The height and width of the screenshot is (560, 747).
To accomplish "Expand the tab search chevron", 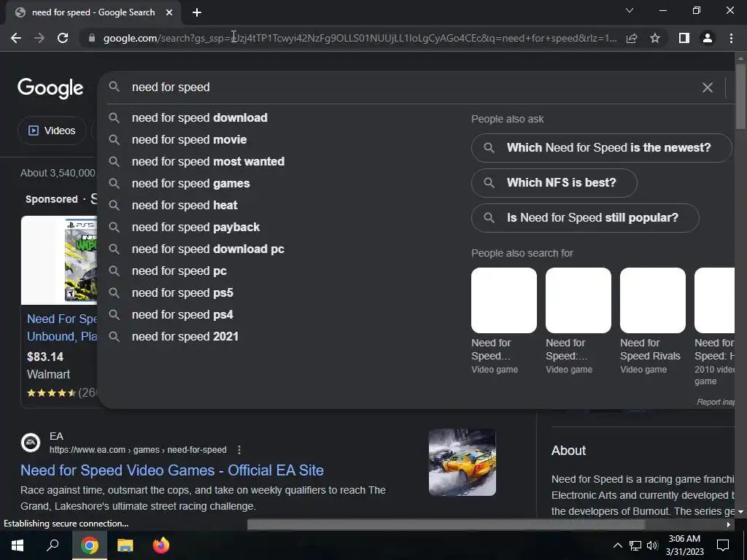I will click(630, 10).
